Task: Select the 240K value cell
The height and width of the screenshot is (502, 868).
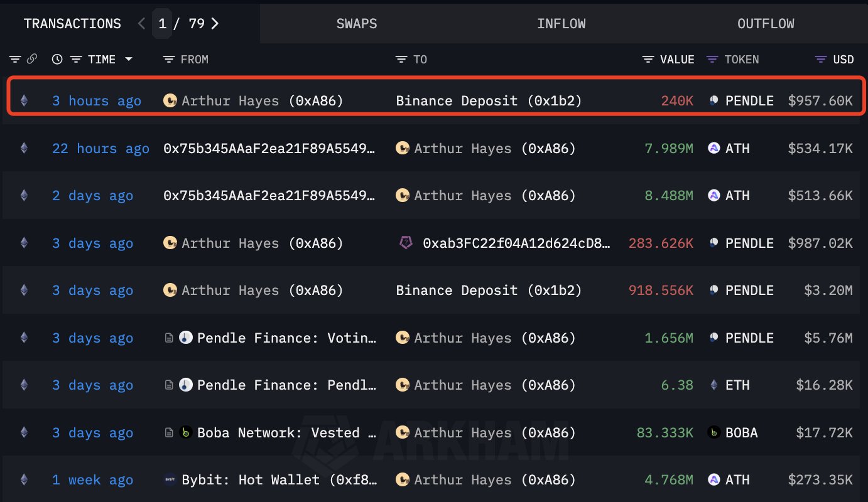Action: pyautogui.click(x=677, y=101)
